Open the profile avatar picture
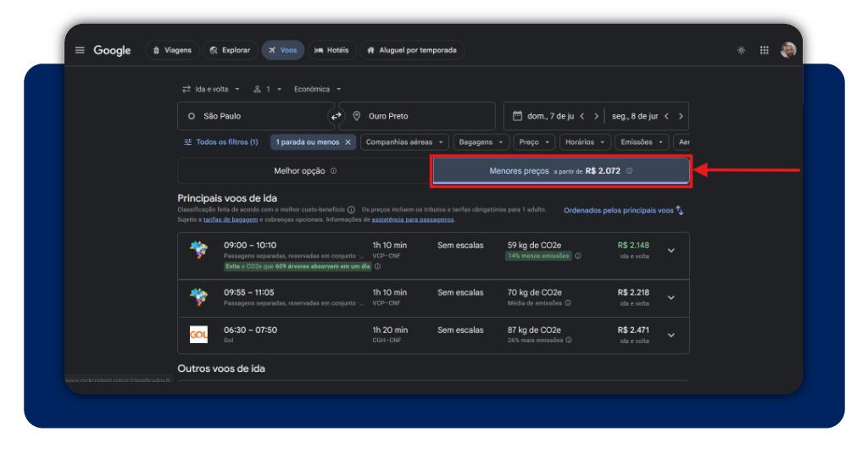This screenshot has width=868, height=454. point(787,50)
